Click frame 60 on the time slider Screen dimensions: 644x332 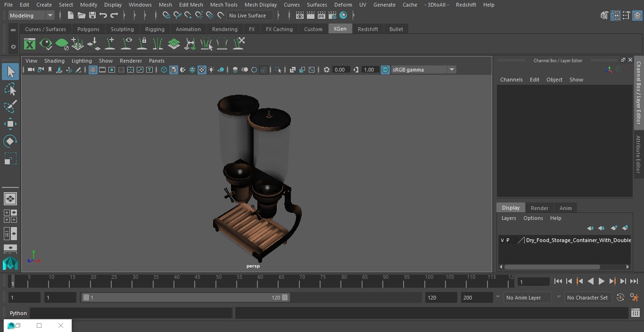[x=260, y=281]
